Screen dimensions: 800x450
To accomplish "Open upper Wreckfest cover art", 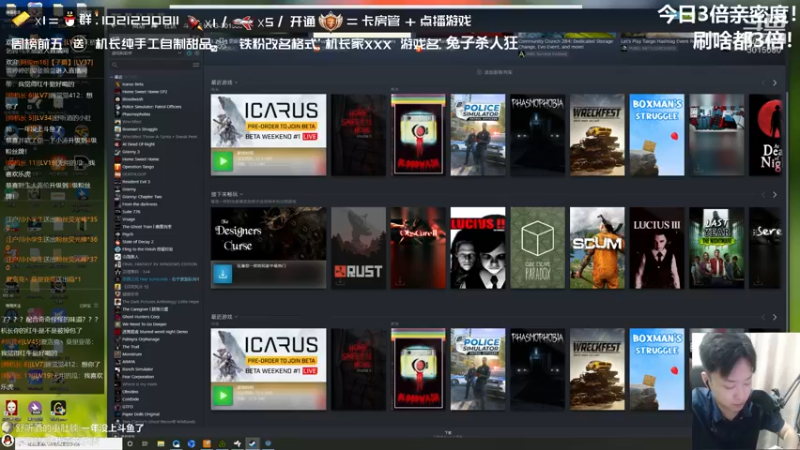I will (x=597, y=135).
